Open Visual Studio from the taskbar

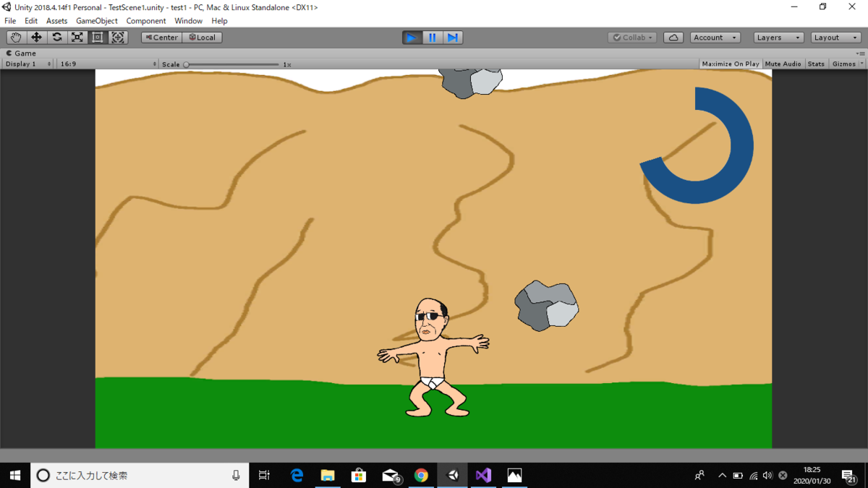[x=484, y=475]
